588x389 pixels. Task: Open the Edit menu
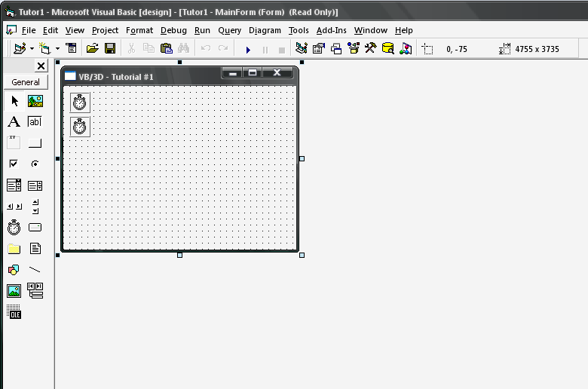click(x=51, y=30)
